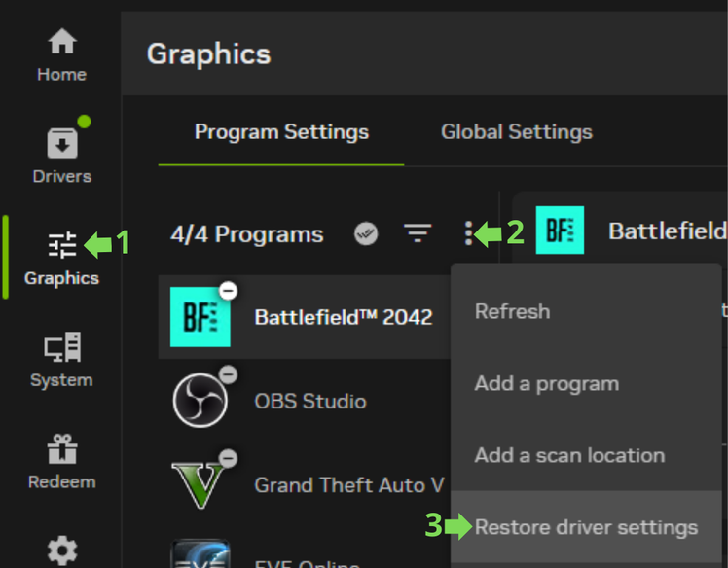Open the Home section in sidebar
Screen dimensions: 728x568
click(x=61, y=54)
